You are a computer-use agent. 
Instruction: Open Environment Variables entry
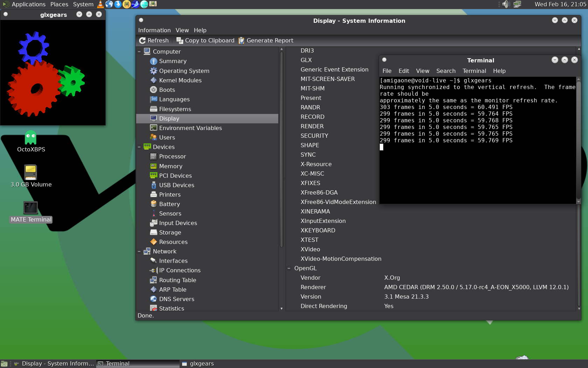[x=190, y=128]
